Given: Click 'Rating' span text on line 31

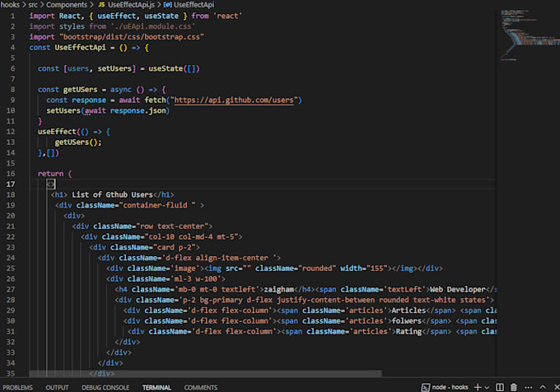Looking at the screenshot, I should coord(408,332).
